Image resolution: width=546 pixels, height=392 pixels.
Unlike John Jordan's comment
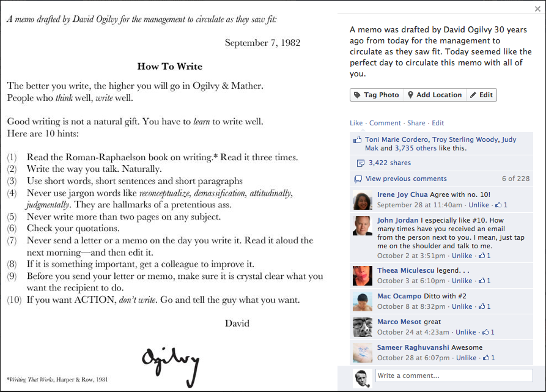[462, 256]
